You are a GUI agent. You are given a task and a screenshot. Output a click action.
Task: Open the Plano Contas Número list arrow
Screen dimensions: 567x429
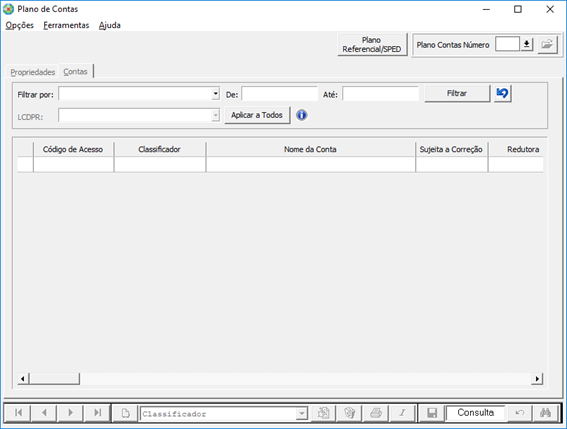coord(526,44)
